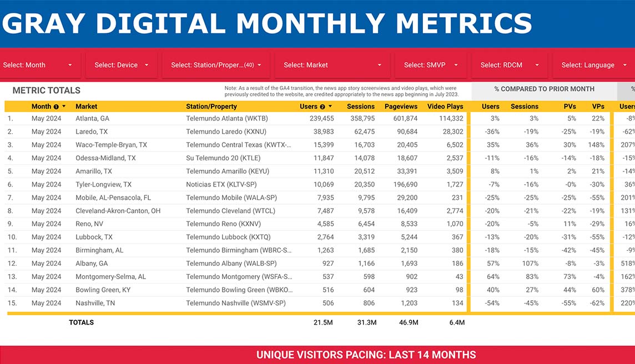Open the Select: RDCM dropdown
Screen dimensions: 635x364
tap(510, 65)
